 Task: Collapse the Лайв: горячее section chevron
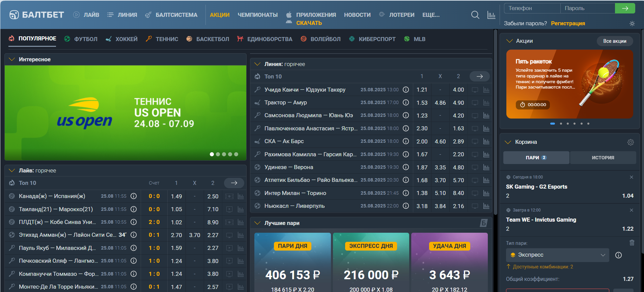(12, 170)
